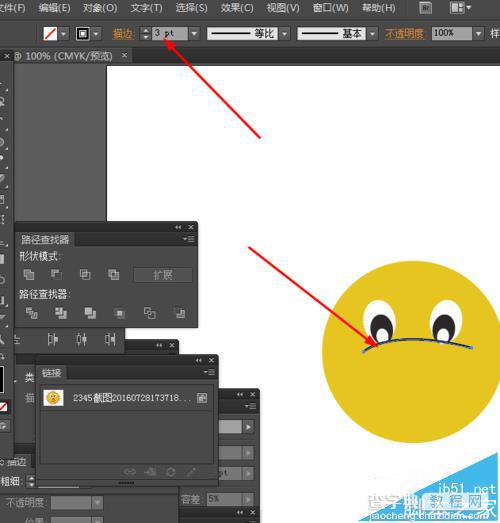Open the 100% opacity dropdown arrow
500x523 pixels.
479,33
